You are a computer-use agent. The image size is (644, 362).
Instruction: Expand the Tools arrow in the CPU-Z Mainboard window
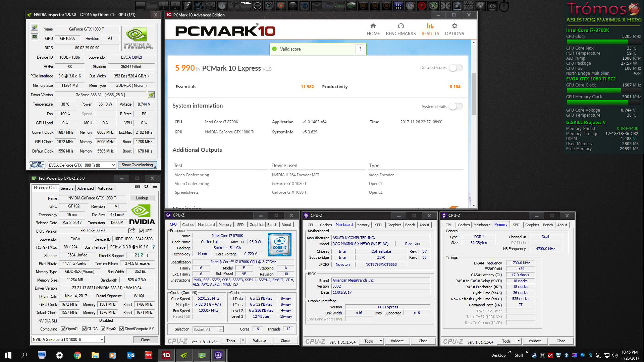coord(381,341)
